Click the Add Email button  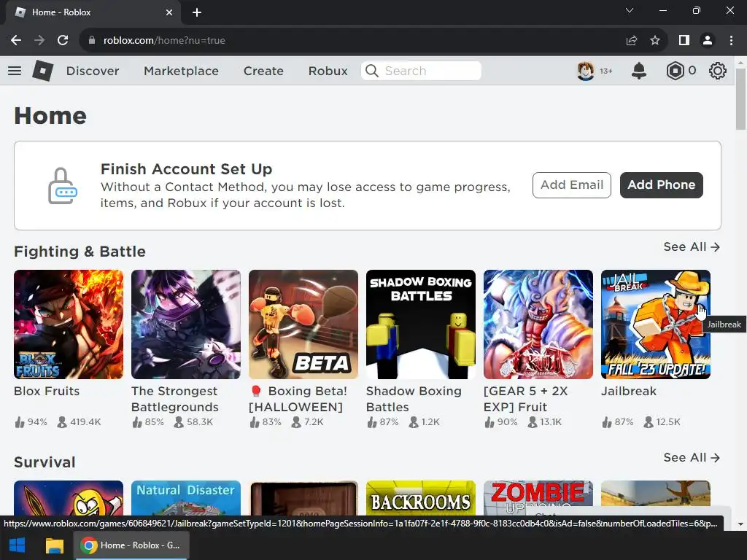tap(572, 184)
